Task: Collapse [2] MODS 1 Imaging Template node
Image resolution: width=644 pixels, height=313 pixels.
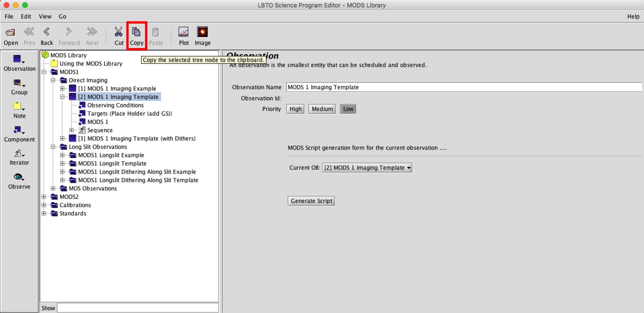Action: [62, 97]
